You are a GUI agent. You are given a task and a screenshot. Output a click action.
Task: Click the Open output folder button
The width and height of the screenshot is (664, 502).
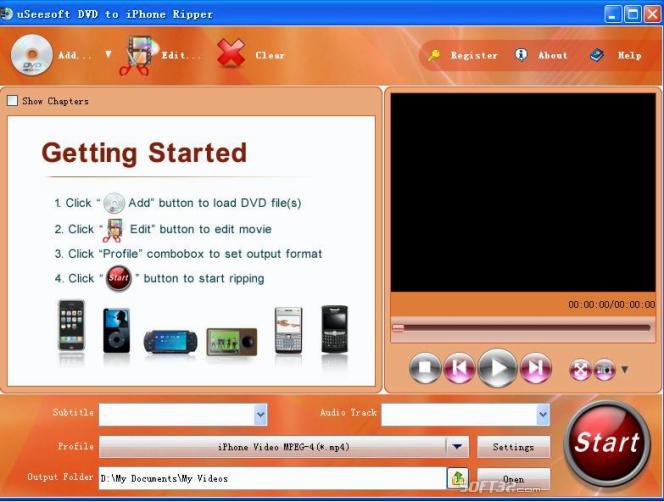513,479
